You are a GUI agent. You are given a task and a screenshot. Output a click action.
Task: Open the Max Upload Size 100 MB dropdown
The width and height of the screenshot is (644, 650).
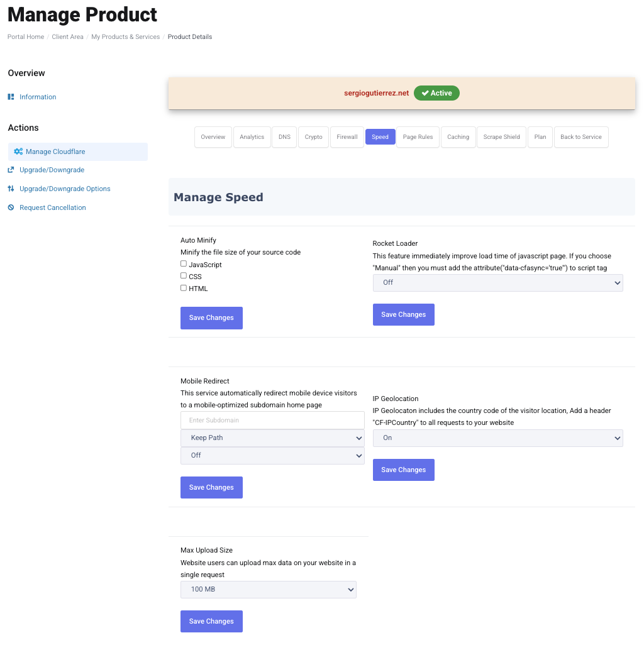coord(269,590)
